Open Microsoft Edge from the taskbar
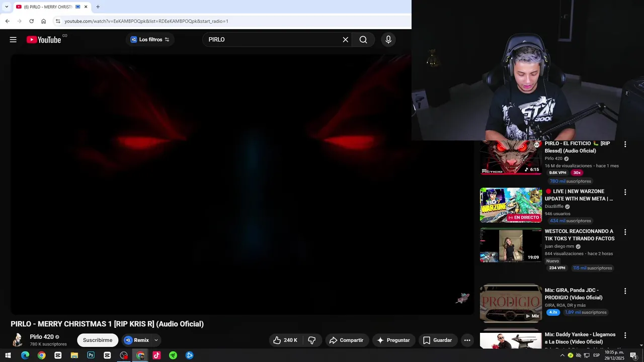The width and height of the screenshot is (644, 362). [x=25, y=355]
